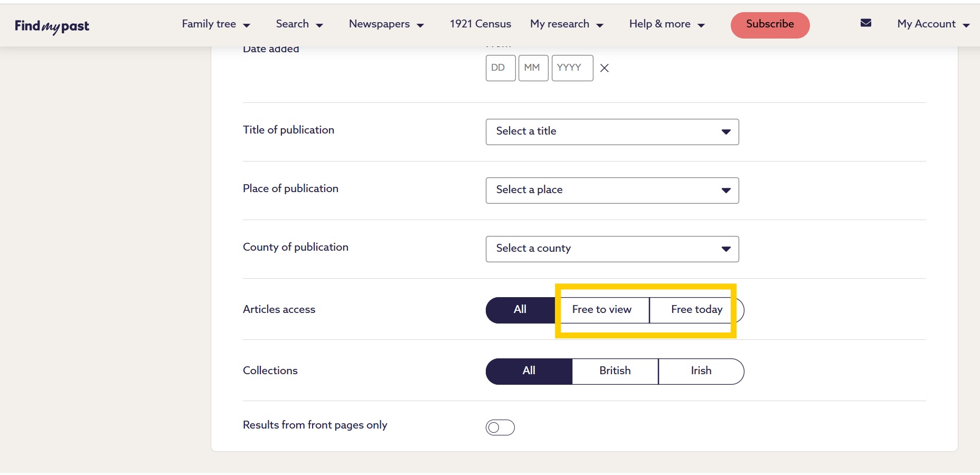
Task: Filter collections to British
Action: (615, 371)
